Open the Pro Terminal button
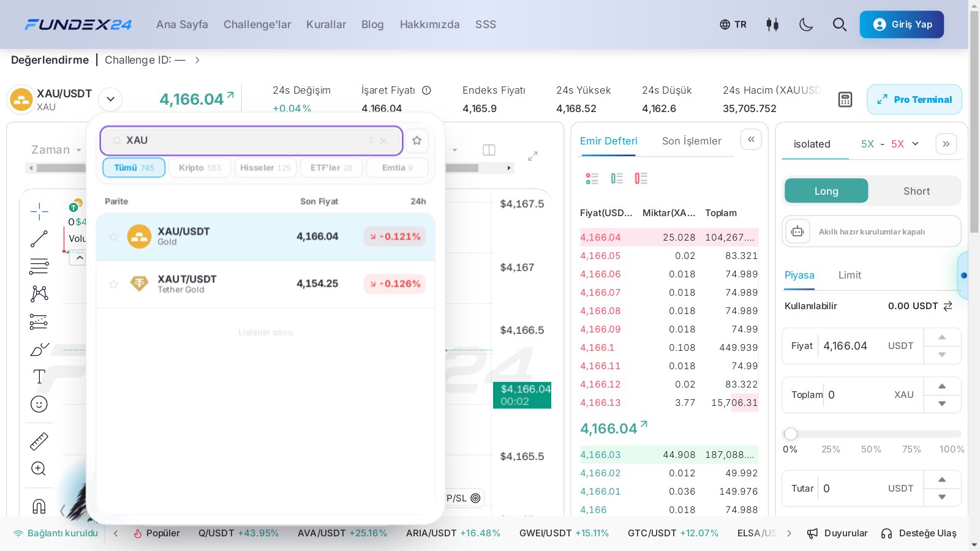 pyautogui.click(x=914, y=100)
